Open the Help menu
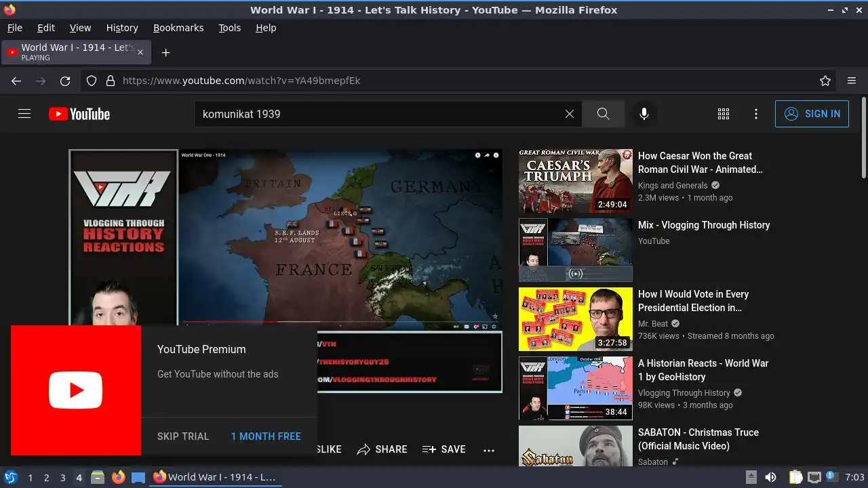 pos(266,28)
